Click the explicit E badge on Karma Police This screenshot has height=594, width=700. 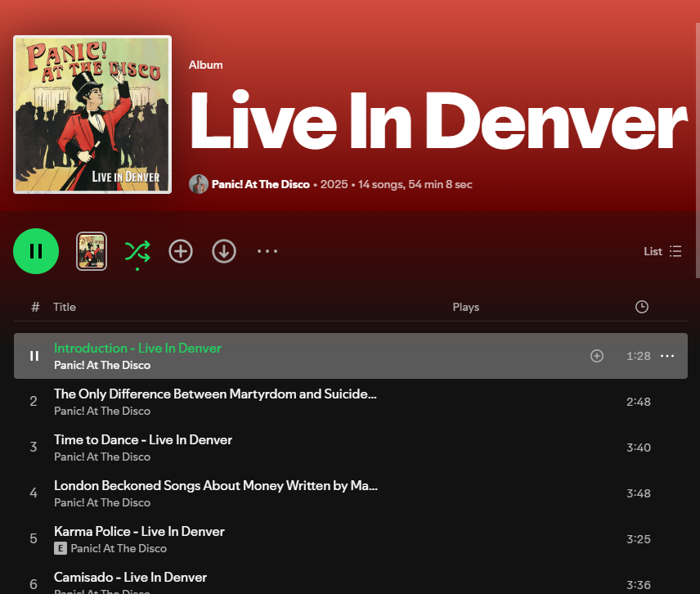pyautogui.click(x=61, y=548)
